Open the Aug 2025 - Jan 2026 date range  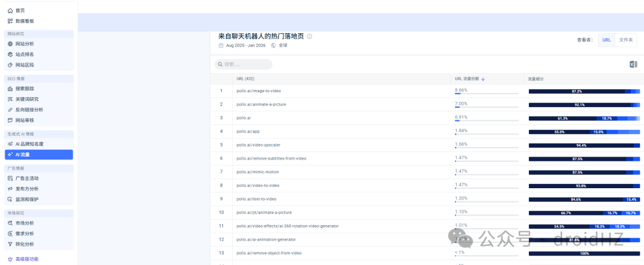tap(246, 45)
